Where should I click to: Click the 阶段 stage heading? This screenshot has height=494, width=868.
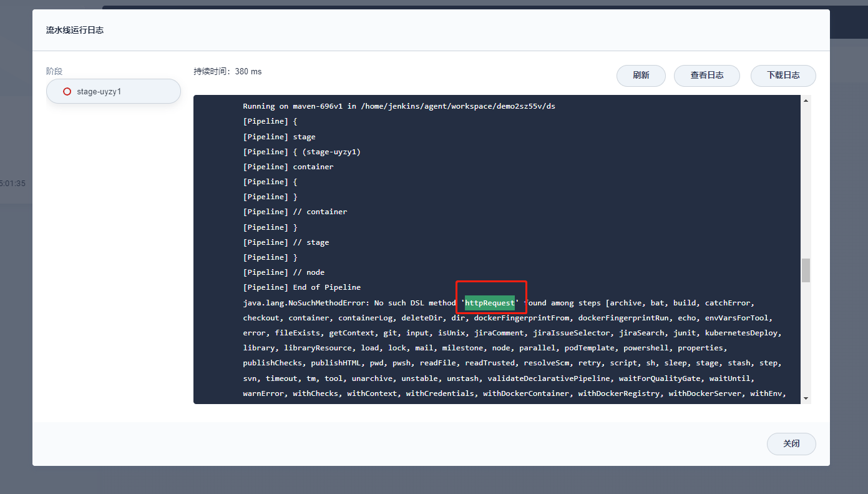click(x=54, y=72)
